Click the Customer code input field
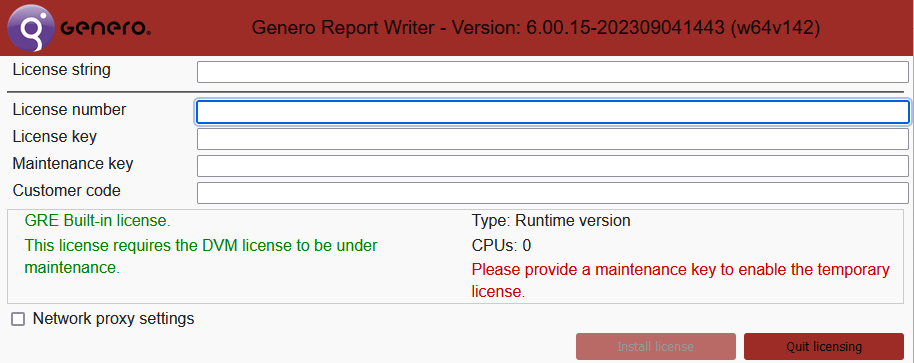Screen dimensions: 914x363 pos(553,193)
